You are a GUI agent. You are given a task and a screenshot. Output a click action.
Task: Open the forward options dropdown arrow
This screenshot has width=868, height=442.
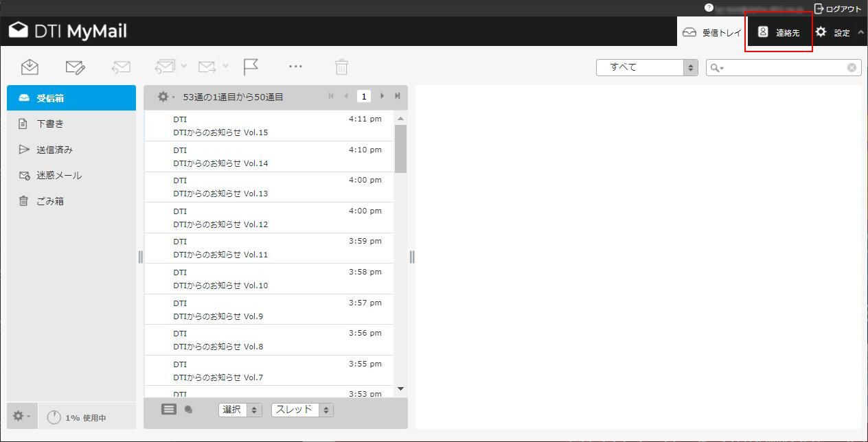(x=226, y=67)
